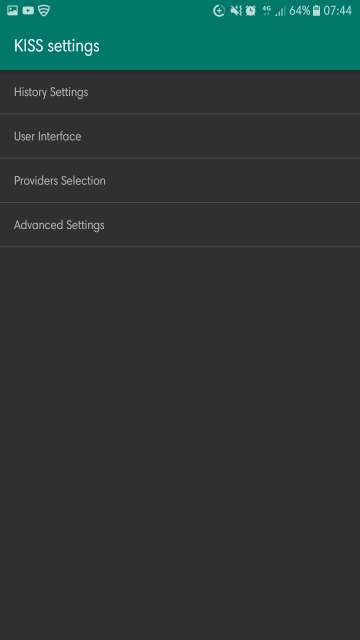360x640 pixels.
Task: Go to Providers Selection
Action: tap(180, 180)
